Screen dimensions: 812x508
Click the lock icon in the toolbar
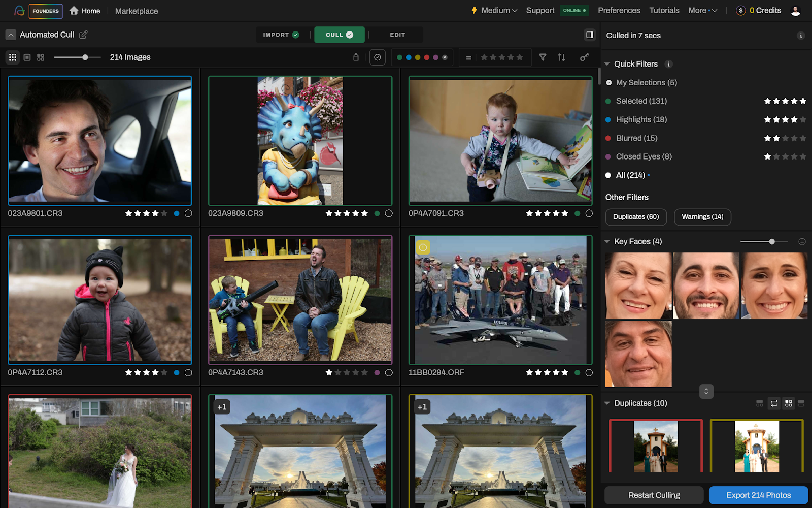(356, 57)
